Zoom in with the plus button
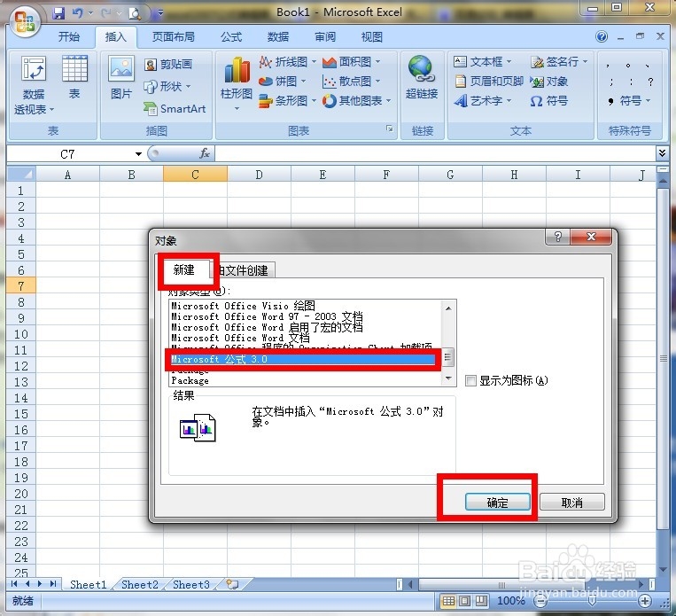The height and width of the screenshot is (616, 676). [x=644, y=600]
